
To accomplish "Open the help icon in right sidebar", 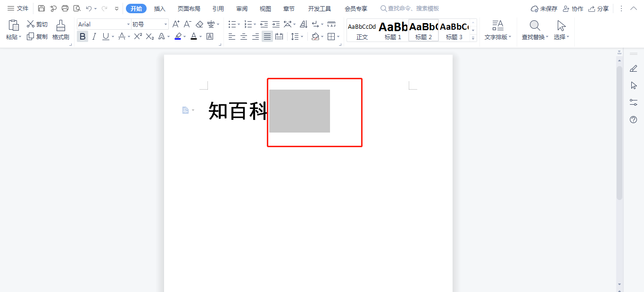I will [x=633, y=120].
